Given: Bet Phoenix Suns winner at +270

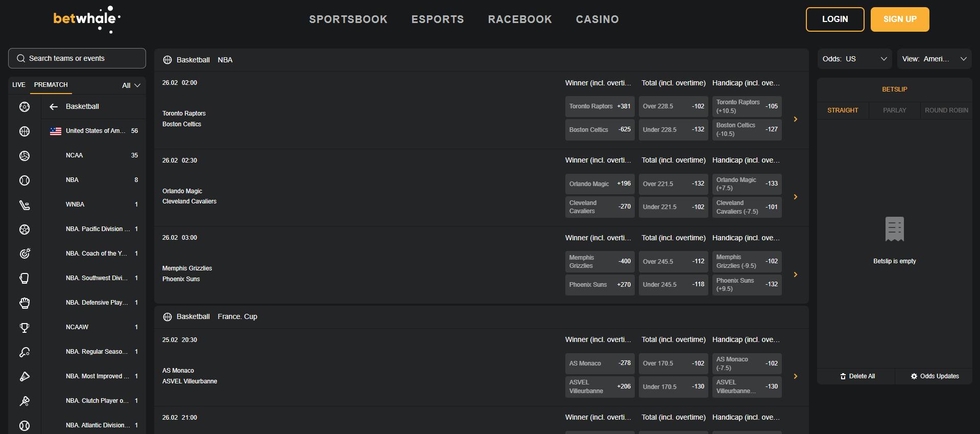Looking at the screenshot, I should coord(600,285).
